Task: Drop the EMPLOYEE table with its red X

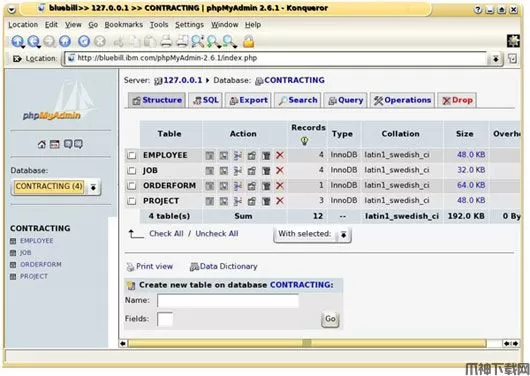Action: pyautogui.click(x=280, y=155)
